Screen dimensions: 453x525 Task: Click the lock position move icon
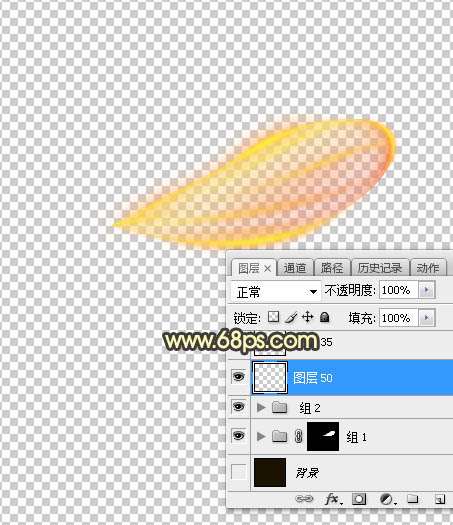[307, 317]
